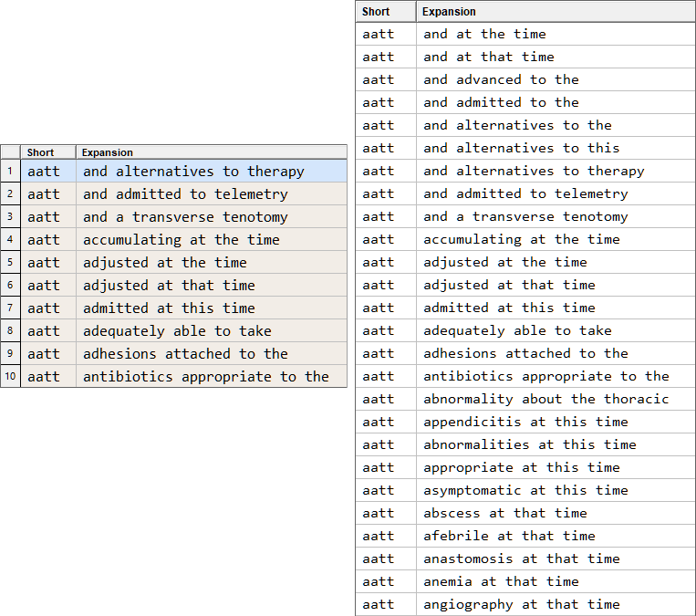Screen dimensions: 696x616
Task: Click 'abscess at that time' row
Action: click(504, 513)
